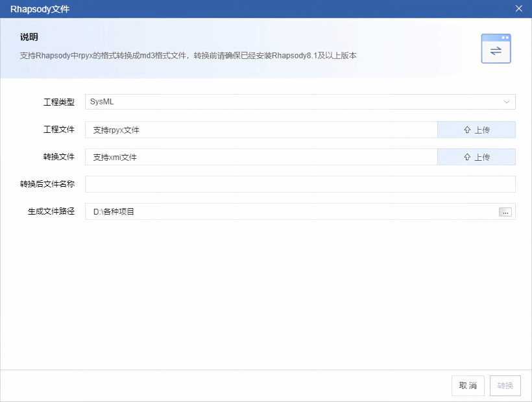Open the 工程类型 SysML dropdown
532x402 pixels.
(x=300, y=102)
